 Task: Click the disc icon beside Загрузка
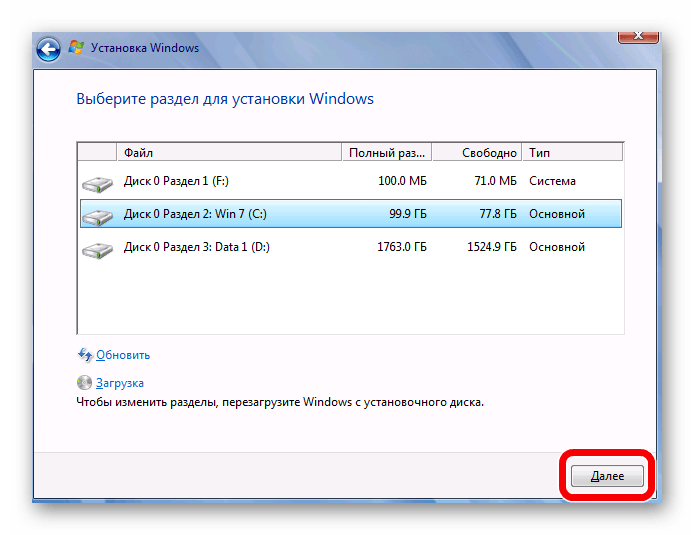[84, 383]
